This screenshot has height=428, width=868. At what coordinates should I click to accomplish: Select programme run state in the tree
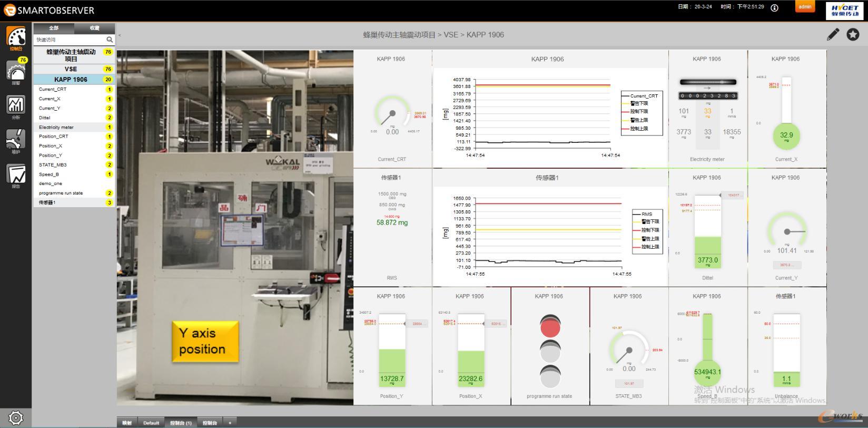(74, 193)
